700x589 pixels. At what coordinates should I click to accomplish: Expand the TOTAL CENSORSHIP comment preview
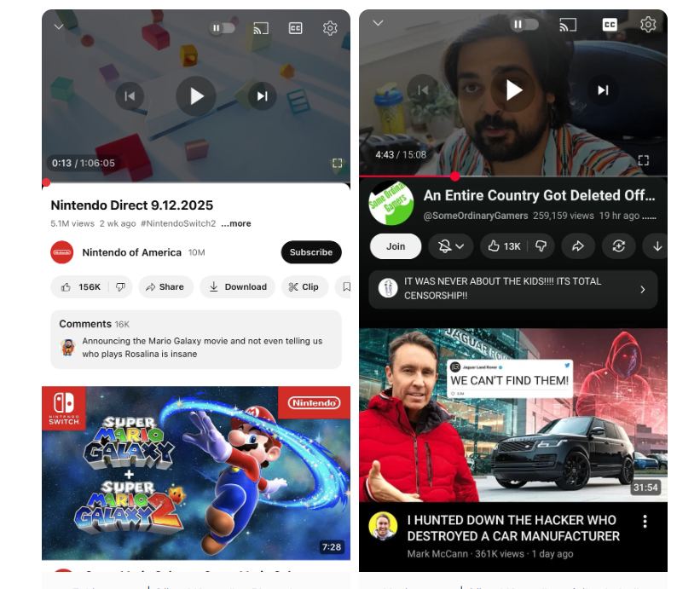513,289
